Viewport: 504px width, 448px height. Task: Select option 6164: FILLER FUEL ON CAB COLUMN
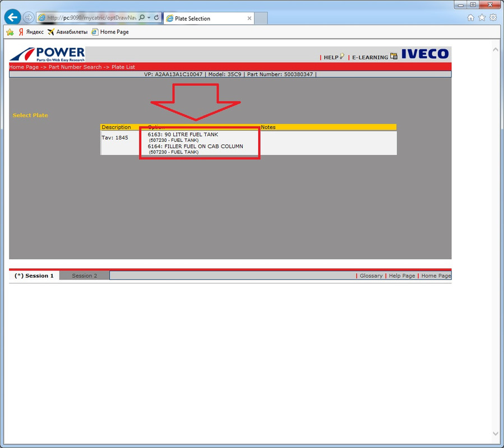click(x=196, y=146)
